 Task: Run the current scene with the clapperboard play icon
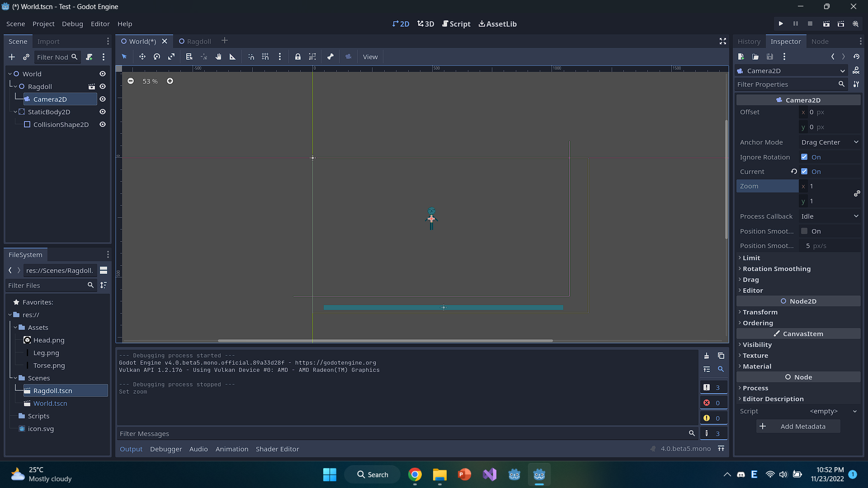pos(826,24)
